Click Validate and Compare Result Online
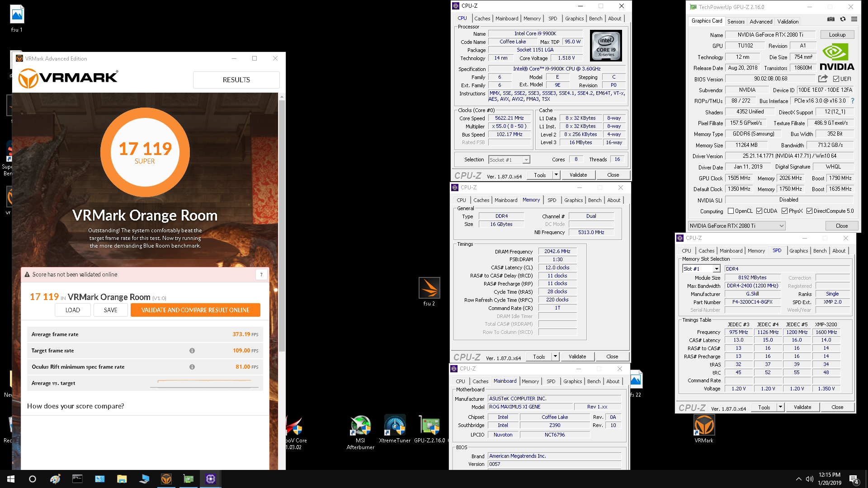868x488 pixels. click(x=195, y=310)
